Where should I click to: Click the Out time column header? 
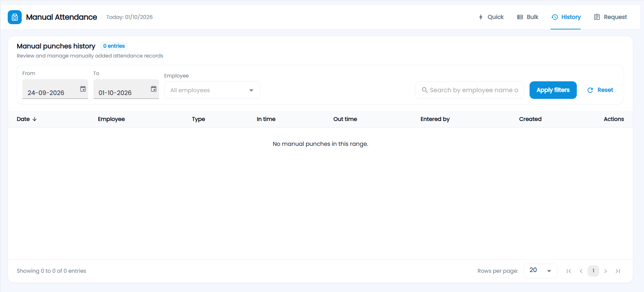click(345, 119)
